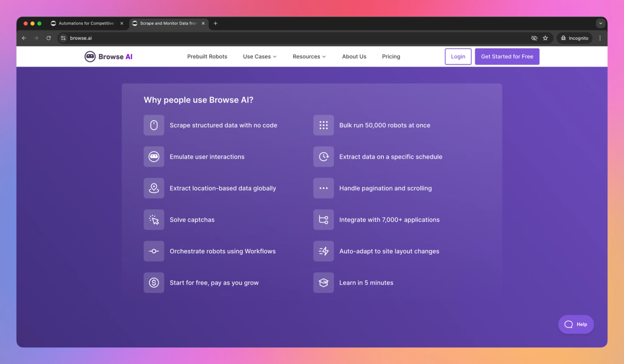Image resolution: width=624 pixels, height=364 pixels.
Task: Click the site settings icon in the address bar
Action: pos(63,38)
